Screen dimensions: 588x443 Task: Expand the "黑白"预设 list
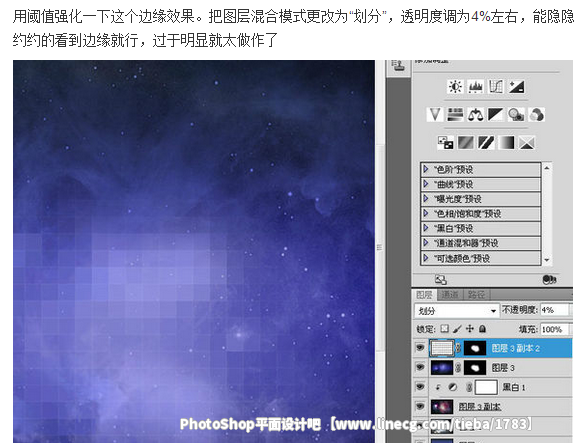(426, 228)
